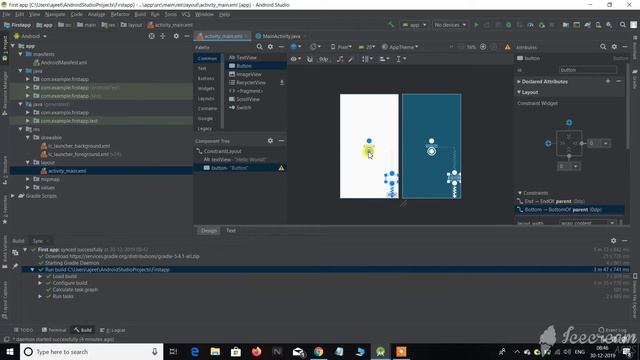Open Component Tree settings gear
This screenshot has width=640, height=360.
(270, 140)
